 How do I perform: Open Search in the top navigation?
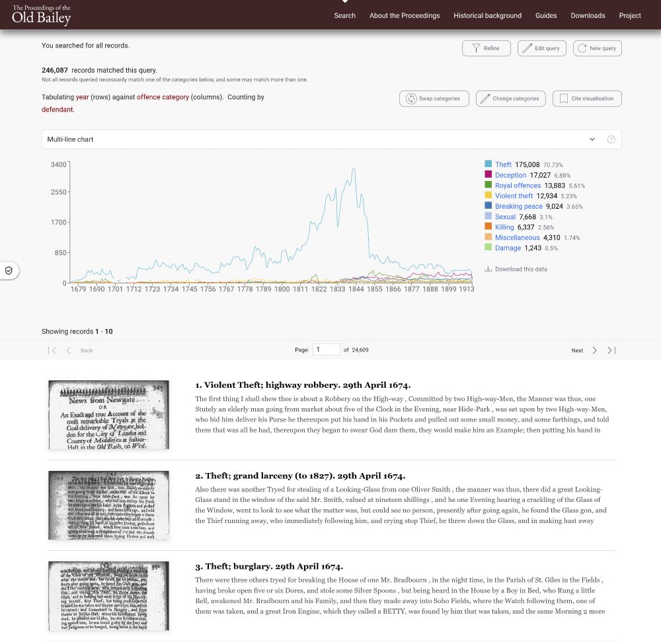(x=345, y=16)
